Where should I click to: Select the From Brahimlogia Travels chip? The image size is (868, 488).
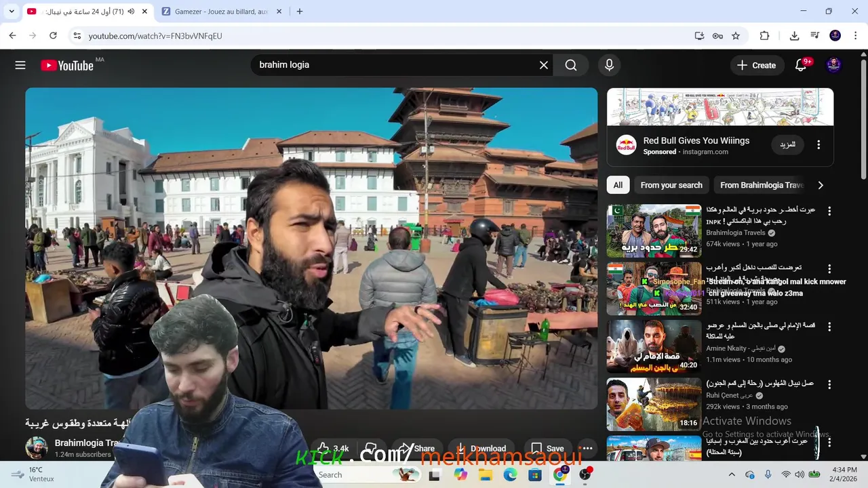point(762,185)
